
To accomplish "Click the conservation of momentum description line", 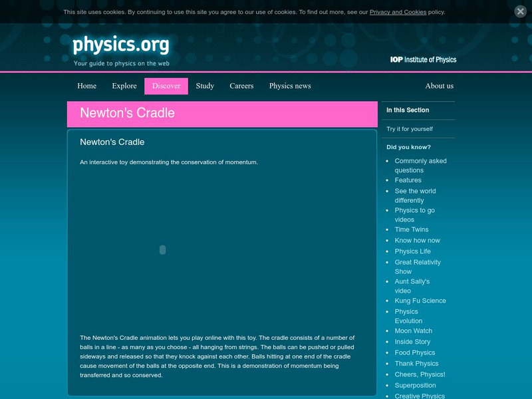I will tap(169, 162).
